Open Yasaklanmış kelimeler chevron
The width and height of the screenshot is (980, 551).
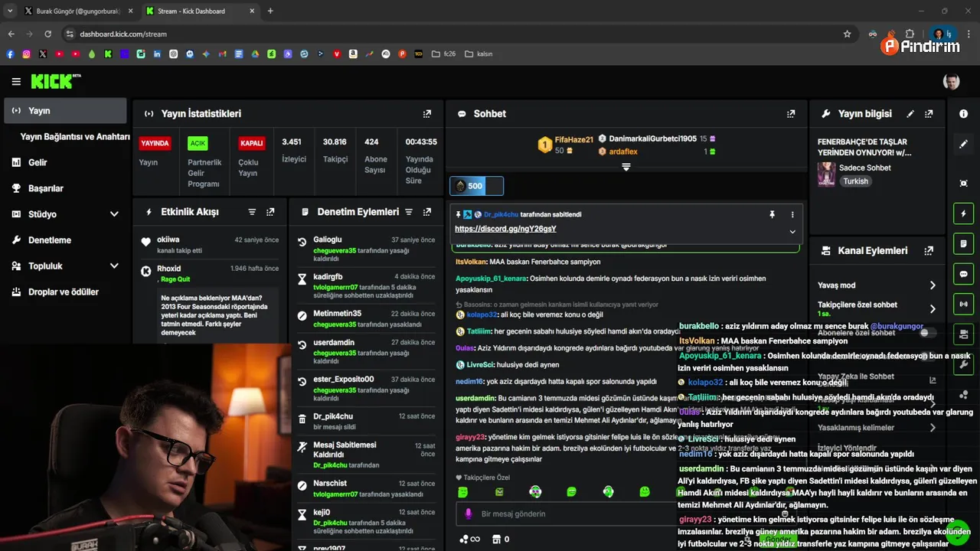[x=933, y=428]
